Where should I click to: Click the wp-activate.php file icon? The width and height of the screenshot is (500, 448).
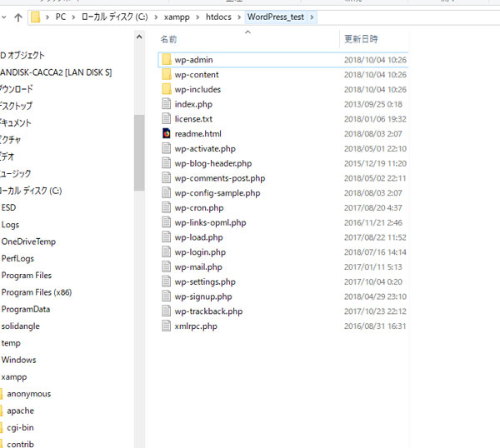pyautogui.click(x=166, y=148)
